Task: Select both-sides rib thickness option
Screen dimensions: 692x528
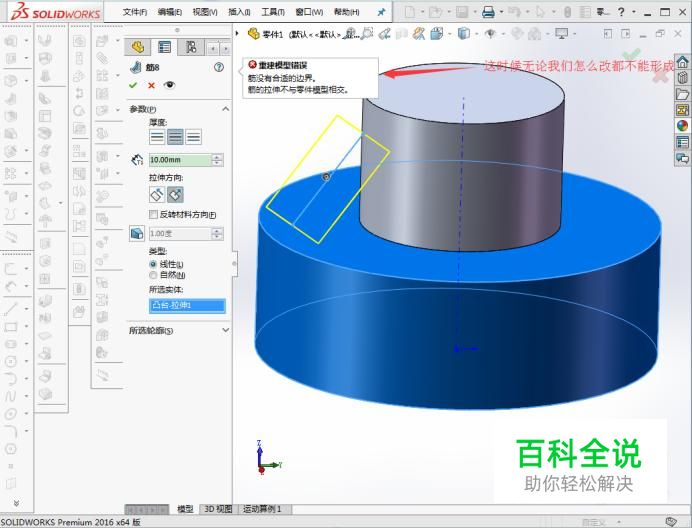Action: click(x=175, y=137)
